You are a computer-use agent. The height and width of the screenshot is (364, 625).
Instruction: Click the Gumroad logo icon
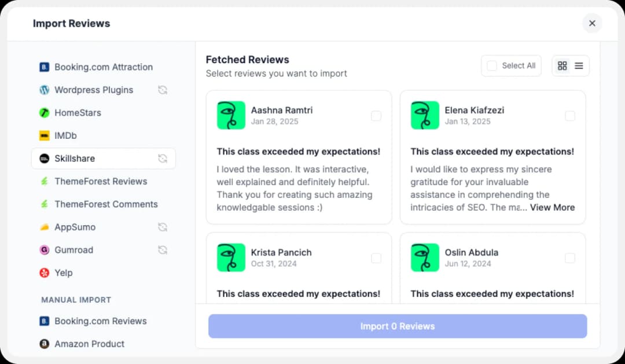[44, 250]
